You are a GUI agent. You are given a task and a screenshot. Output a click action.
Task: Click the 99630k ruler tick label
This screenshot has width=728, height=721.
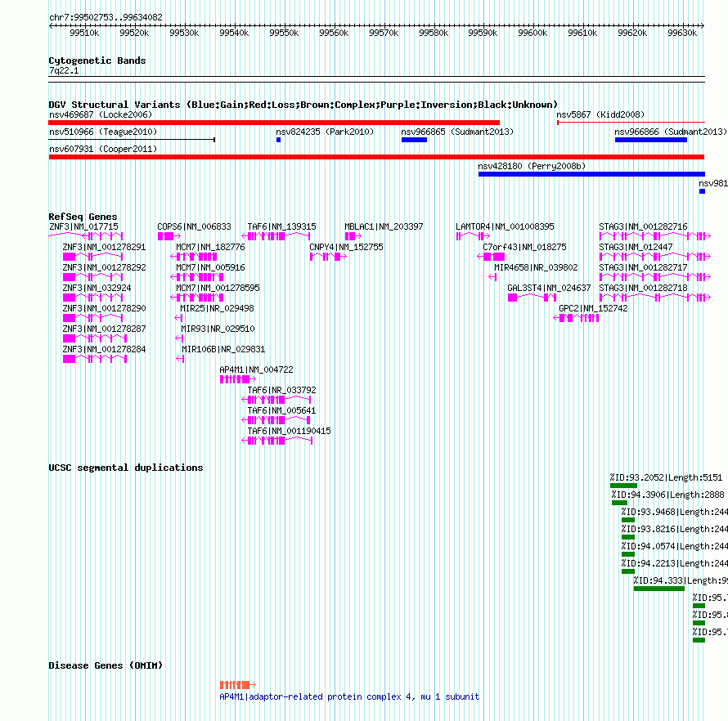[x=682, y=33]
